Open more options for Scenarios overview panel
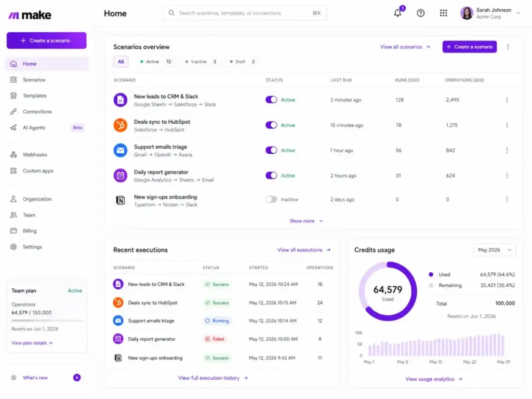Screen dimensions: 532x399 click(508, 47)
